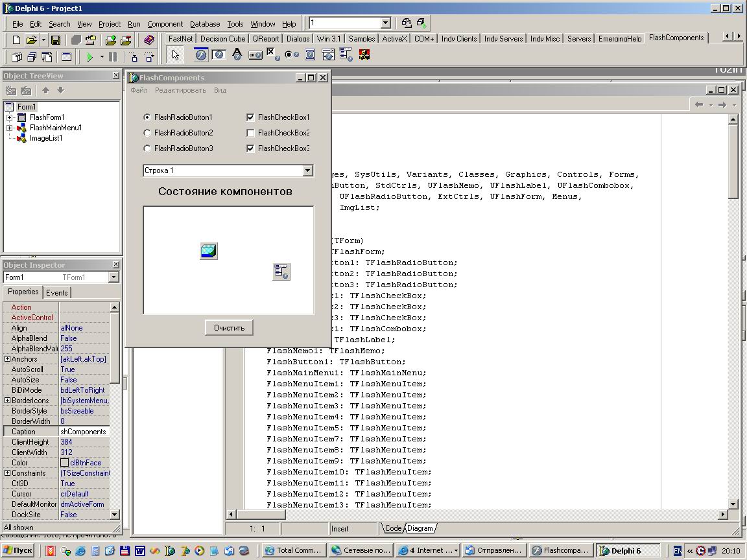747x560 pixels.
Task: Open the Database menu
Action: click(205, 24)
